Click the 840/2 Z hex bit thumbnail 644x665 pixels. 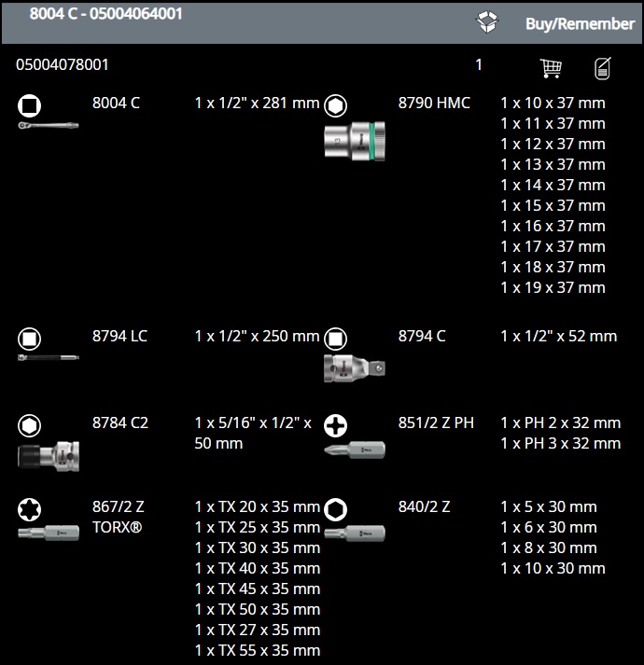(x=355, y=533)
